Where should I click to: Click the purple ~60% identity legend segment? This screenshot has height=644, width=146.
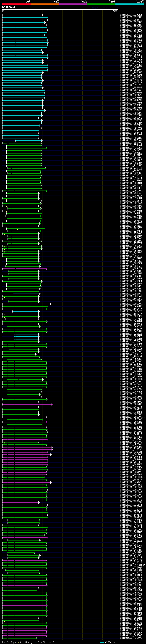(73, 4)
